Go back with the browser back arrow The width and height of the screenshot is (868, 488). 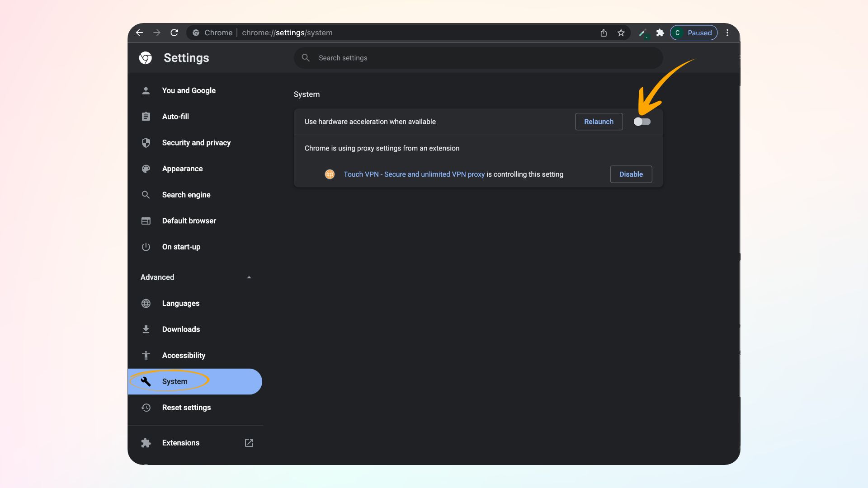coord(139,33)
